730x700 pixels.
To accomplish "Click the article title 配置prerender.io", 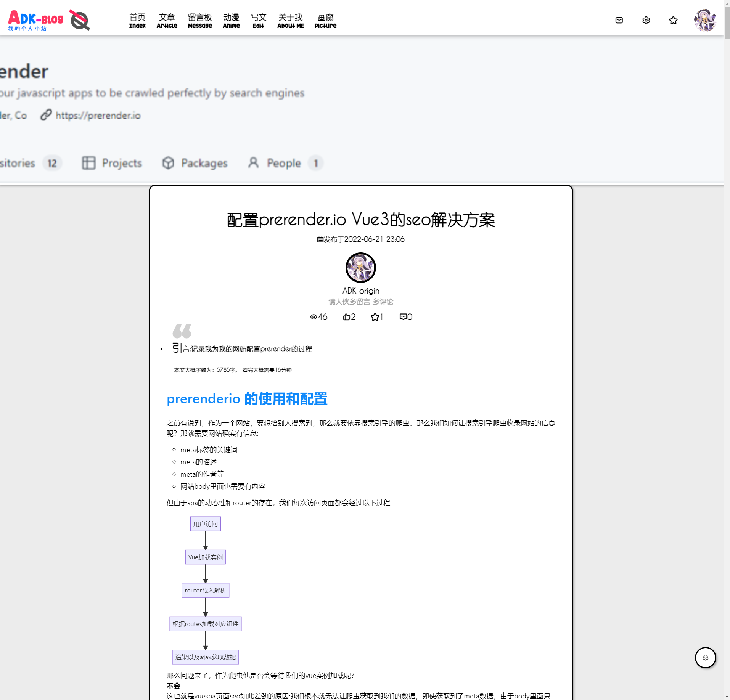I will pos(361,220).
